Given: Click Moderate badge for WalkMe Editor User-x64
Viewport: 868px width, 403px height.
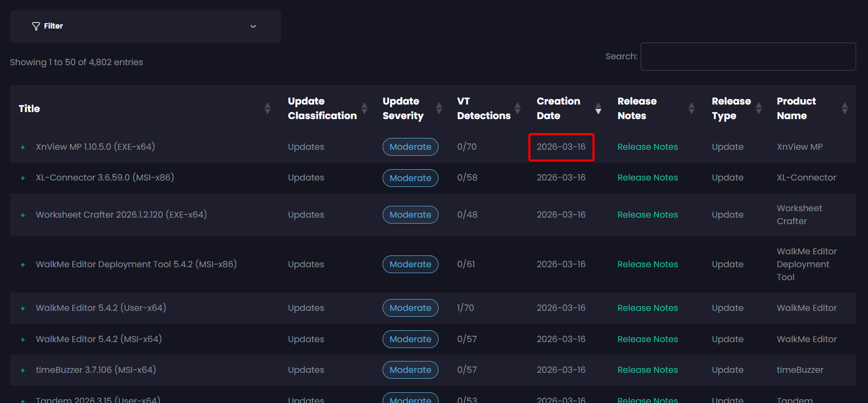Looking at the screenshot, I should pyautogui.click(x=410, y=308).
